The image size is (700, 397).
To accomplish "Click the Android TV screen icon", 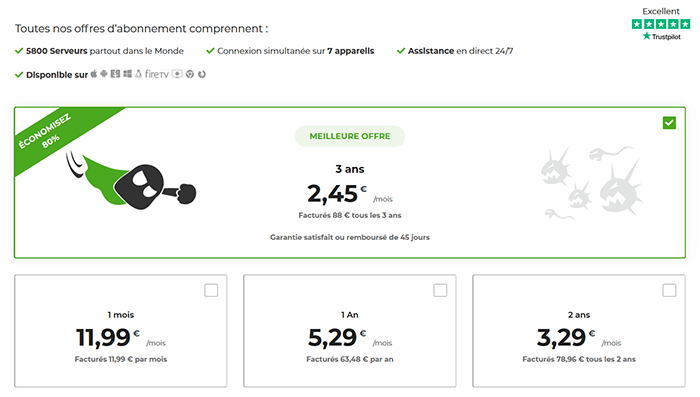I will (177, 74).
